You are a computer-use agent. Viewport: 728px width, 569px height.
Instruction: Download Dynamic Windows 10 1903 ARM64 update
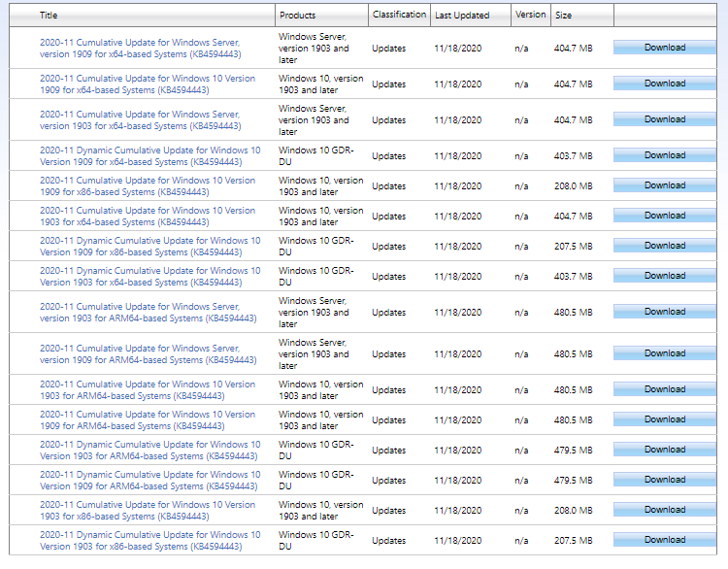[x=665, y=450]
